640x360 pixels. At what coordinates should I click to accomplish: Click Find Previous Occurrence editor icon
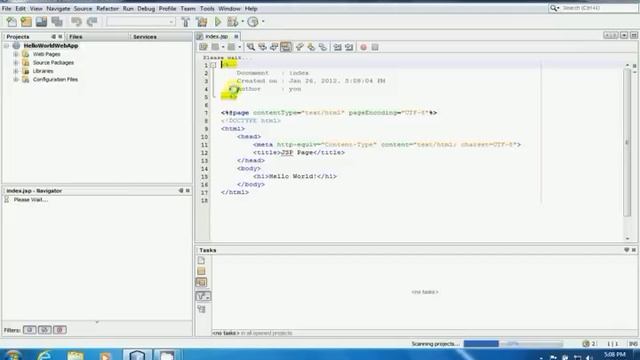click(x=262, y=47)
